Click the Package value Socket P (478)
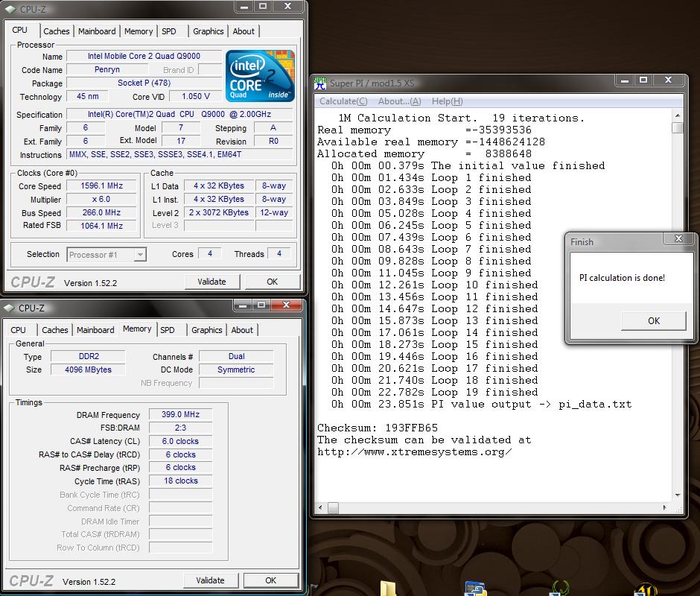700x596 pixels. [144, 83]
